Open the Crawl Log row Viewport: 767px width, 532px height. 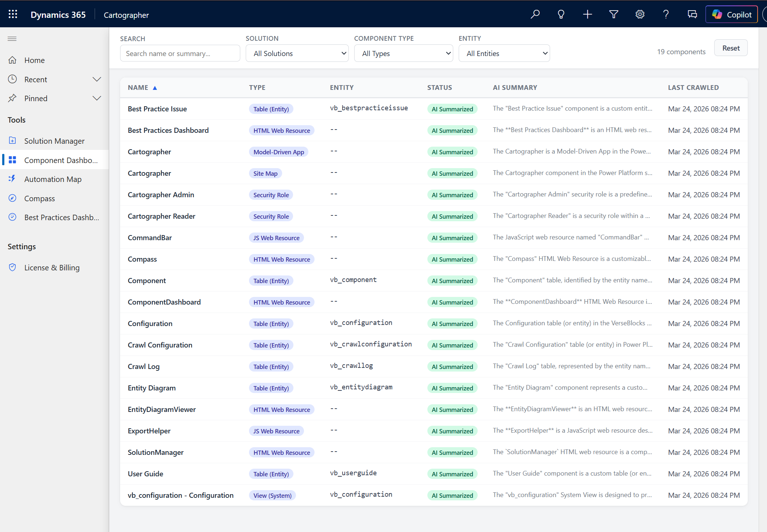[434, 366]
